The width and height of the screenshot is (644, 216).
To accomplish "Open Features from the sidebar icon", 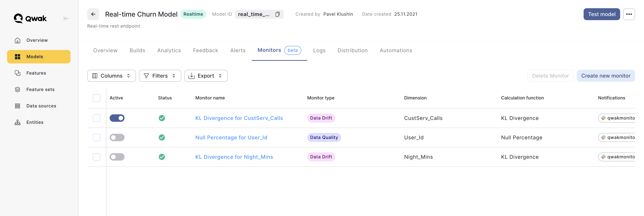I will coord(18,73).
